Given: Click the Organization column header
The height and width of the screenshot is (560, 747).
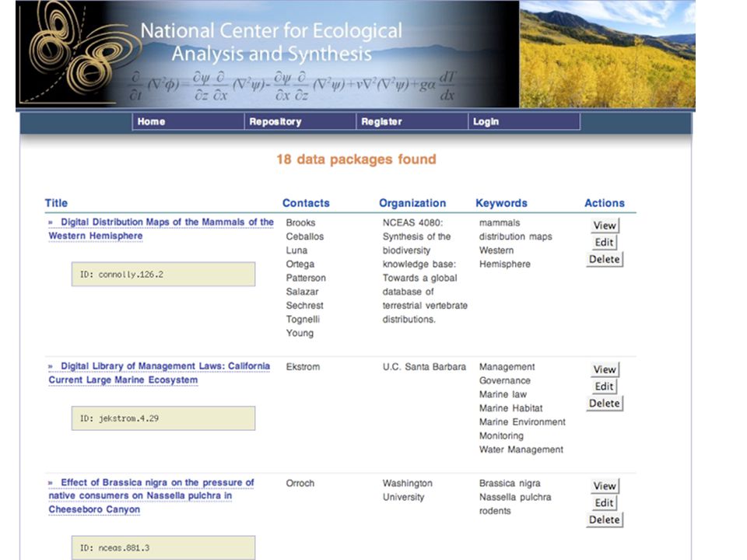Looking at the screenshot, I should [412, 203].
